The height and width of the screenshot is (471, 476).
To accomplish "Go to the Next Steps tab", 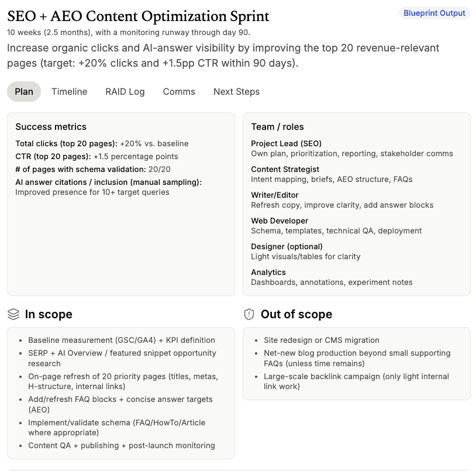I will [236, 91].
